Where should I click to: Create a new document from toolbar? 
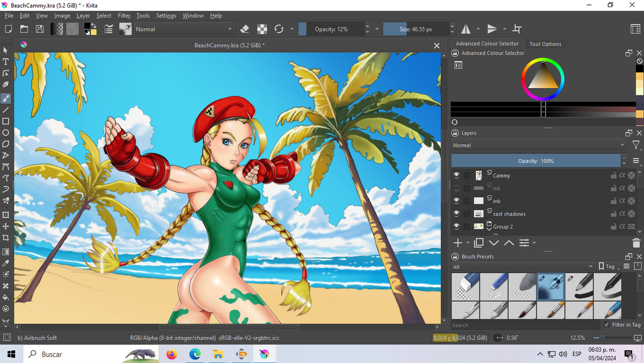point(8,29)
